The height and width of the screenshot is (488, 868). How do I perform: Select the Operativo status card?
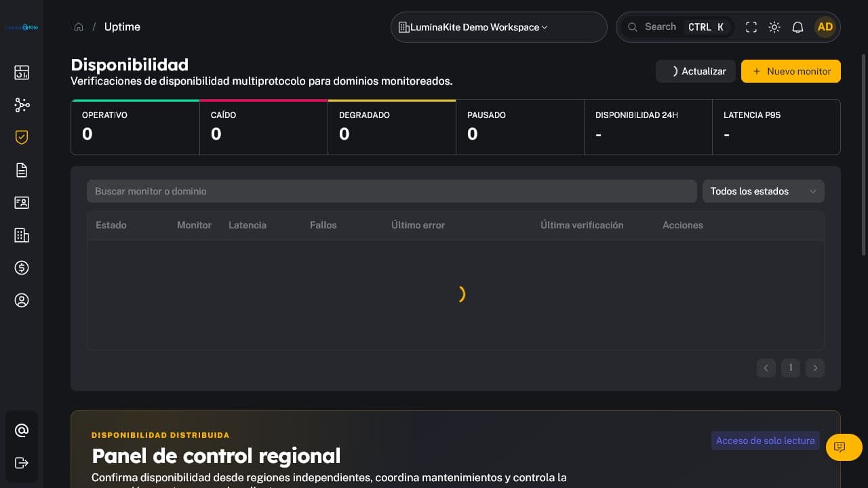pos(136,127)
